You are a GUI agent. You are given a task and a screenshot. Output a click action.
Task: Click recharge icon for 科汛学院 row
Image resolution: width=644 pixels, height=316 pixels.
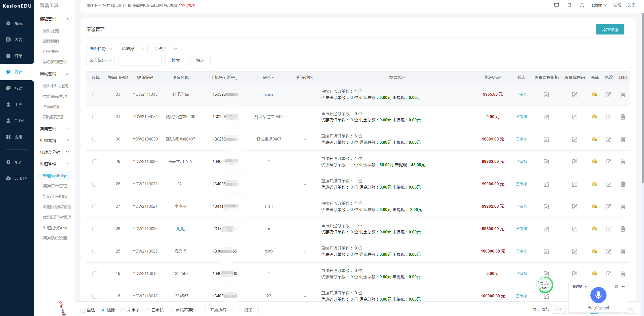(594, 94)
